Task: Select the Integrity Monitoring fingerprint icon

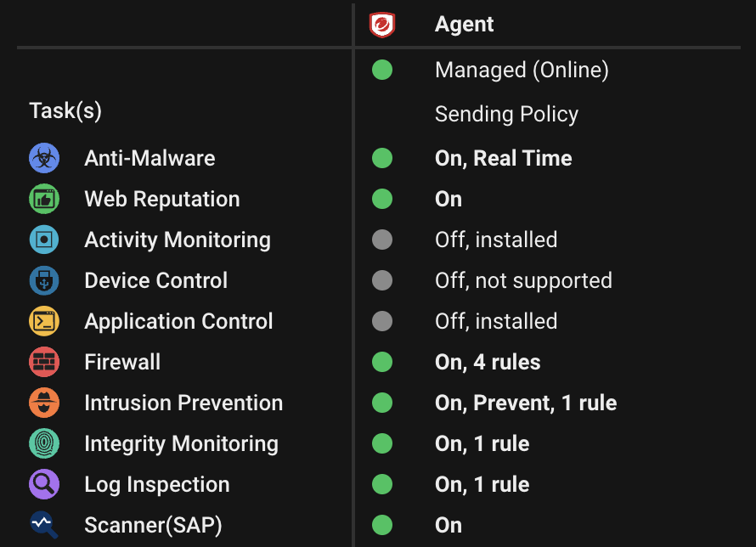Action: [44, 443]
